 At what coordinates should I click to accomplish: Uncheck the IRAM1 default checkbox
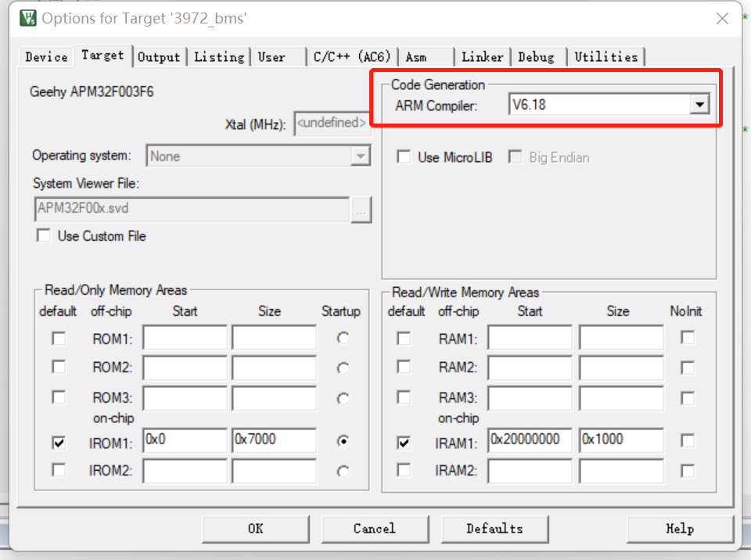pos(404,443)
